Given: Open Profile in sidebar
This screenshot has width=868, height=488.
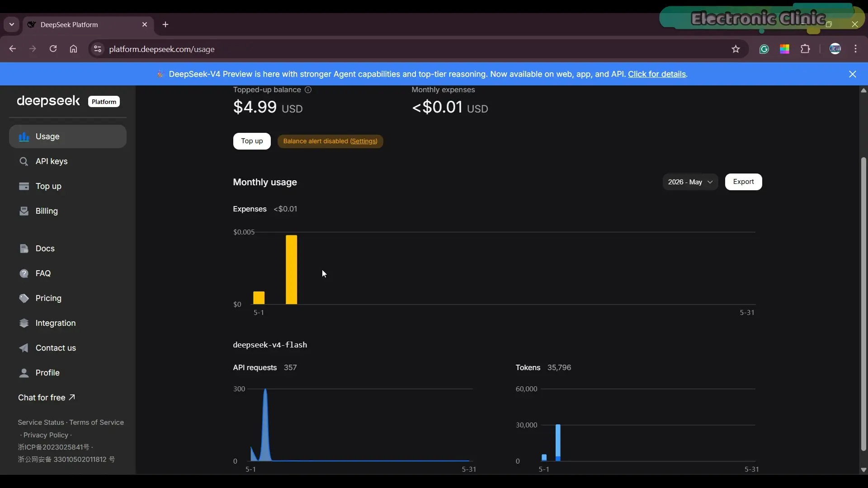Looking at the screenshot, I should click(x=67, y=373).
